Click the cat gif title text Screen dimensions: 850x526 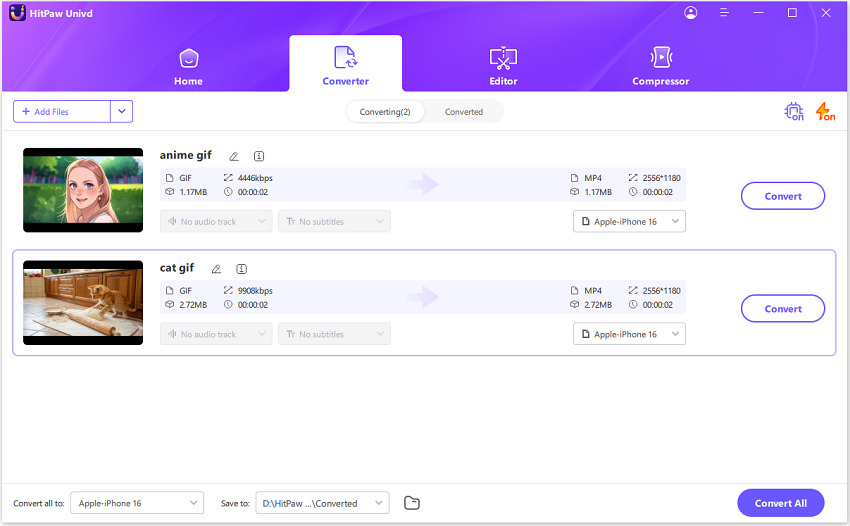click(177, 268)
